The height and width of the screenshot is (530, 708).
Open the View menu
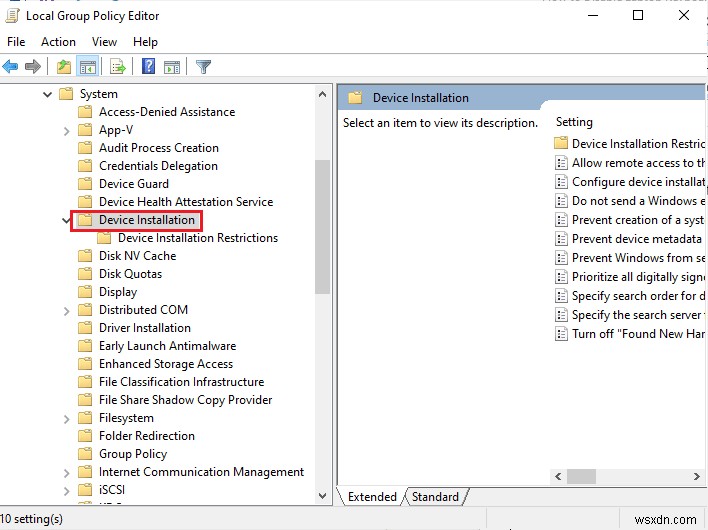104,42
